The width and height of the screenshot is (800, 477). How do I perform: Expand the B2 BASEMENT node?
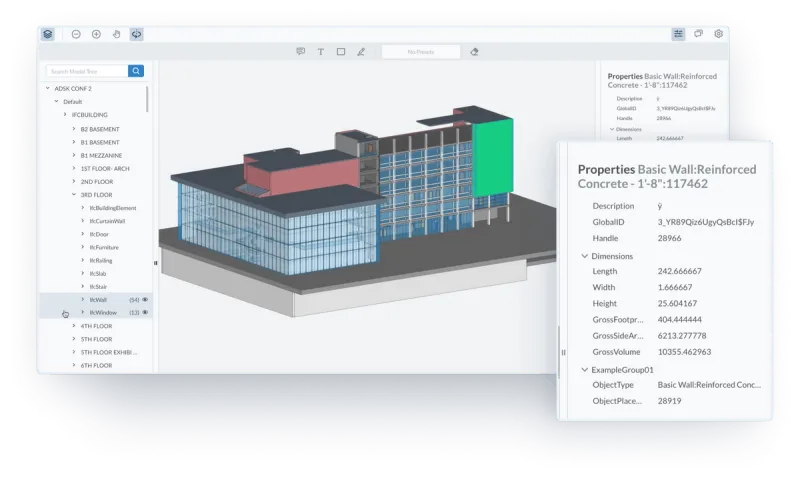pyautogui.click(x=73, y=129)
